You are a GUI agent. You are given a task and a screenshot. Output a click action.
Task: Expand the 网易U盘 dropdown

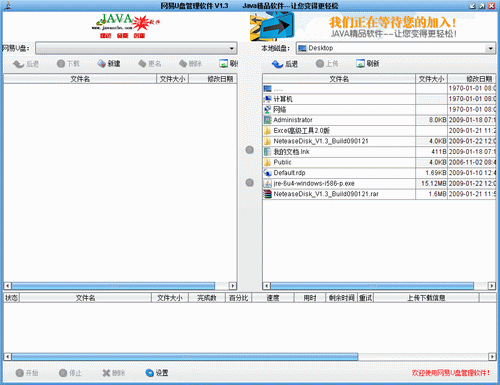[232, 48]
